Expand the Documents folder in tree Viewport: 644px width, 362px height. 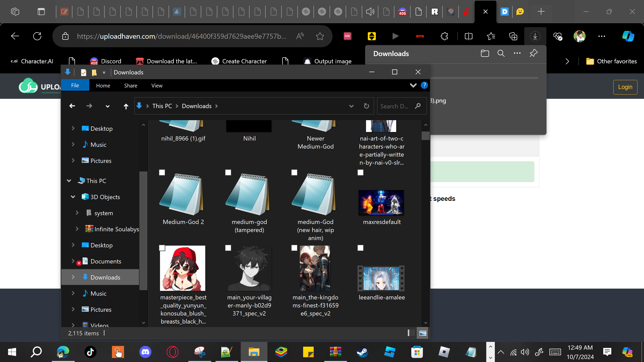pyautogui.click(x=73, y=261)
